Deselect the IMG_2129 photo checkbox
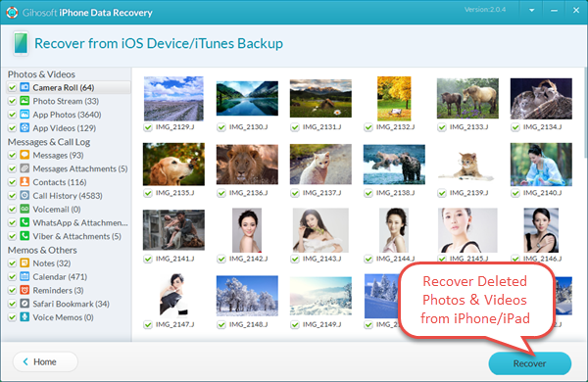588x382 pixels. click(x=148, y=127)
